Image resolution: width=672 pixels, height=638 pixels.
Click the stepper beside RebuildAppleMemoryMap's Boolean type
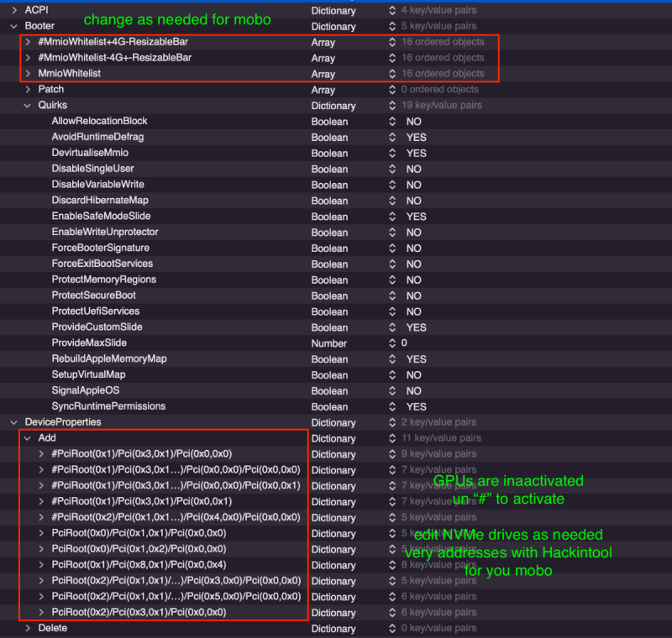tap(392, 358)
